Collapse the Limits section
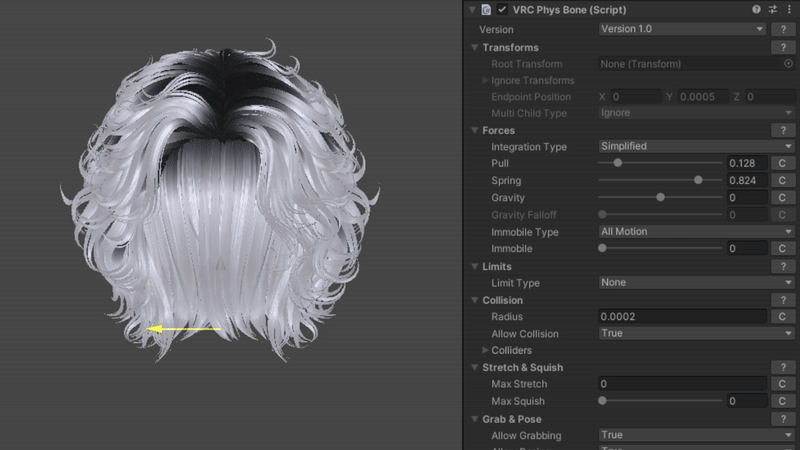Viewport: 800px width, 450px height. (x=474, y=266)
